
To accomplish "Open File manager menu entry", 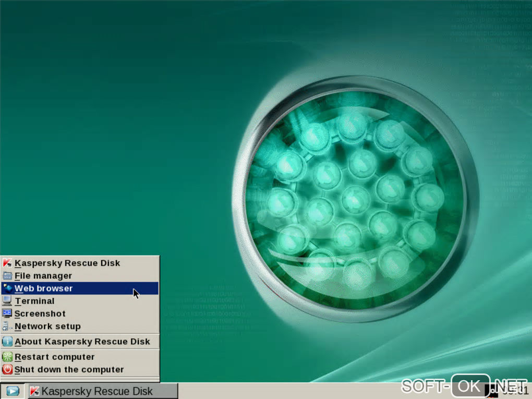I will [x=80, y=275].
